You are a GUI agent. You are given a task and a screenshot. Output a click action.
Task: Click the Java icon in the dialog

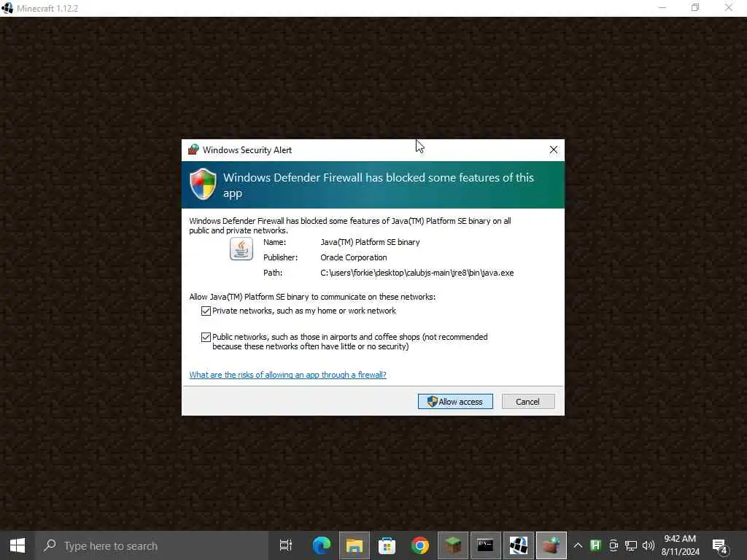pos(241,249)
